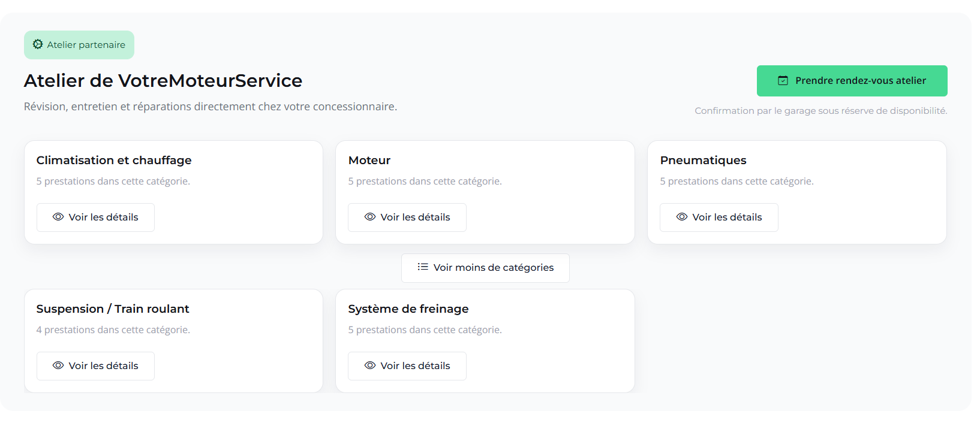Click the eye icon in Climatisation et chauffage card
Viewport: 980px width, 423px height.
point(58,217)
